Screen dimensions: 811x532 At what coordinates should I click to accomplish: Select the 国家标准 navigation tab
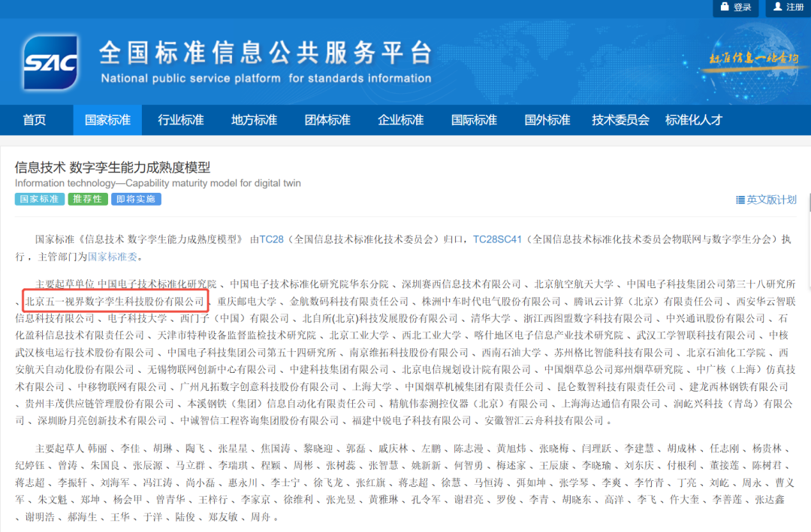[107, 120]
